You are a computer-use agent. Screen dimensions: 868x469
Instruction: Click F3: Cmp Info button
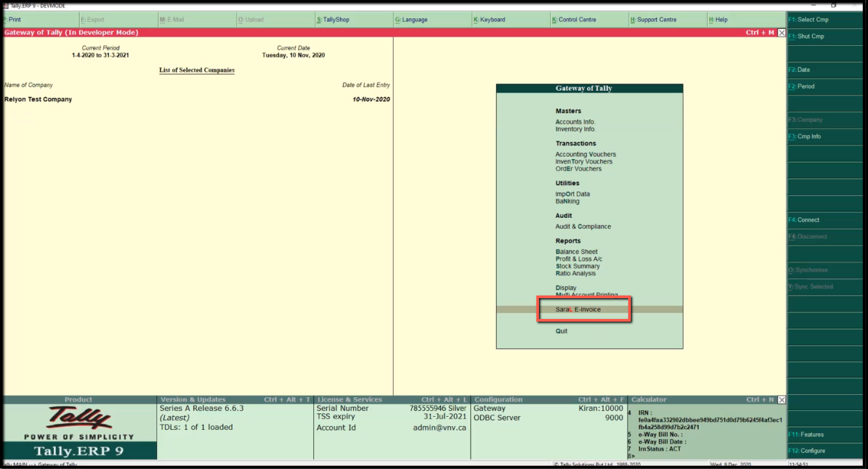coord(826,136)
